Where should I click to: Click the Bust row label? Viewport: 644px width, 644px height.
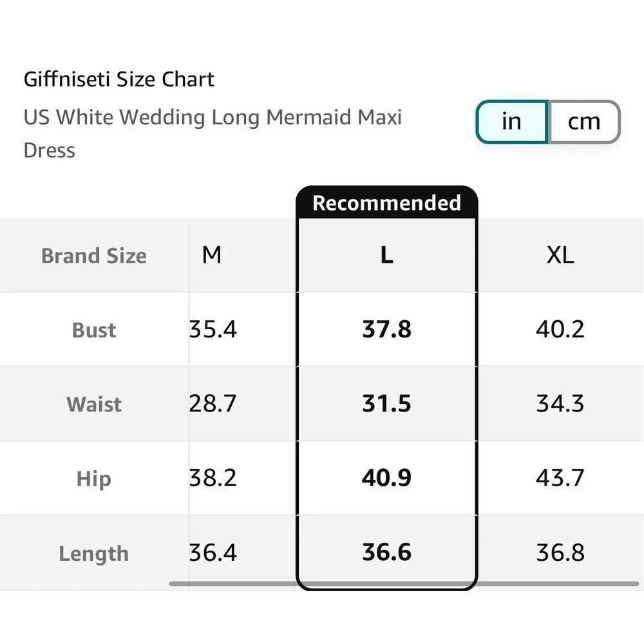94,330
